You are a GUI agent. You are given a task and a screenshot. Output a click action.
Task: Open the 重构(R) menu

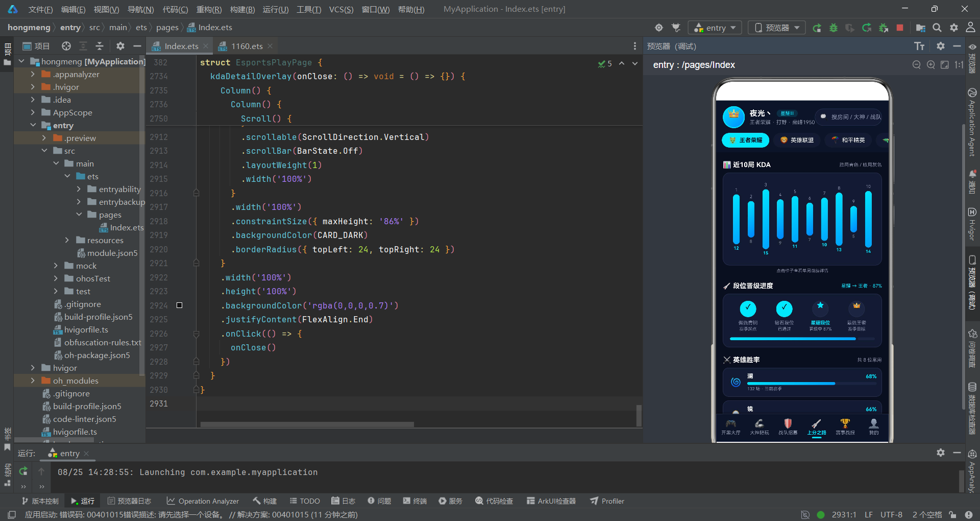point(209,9)
